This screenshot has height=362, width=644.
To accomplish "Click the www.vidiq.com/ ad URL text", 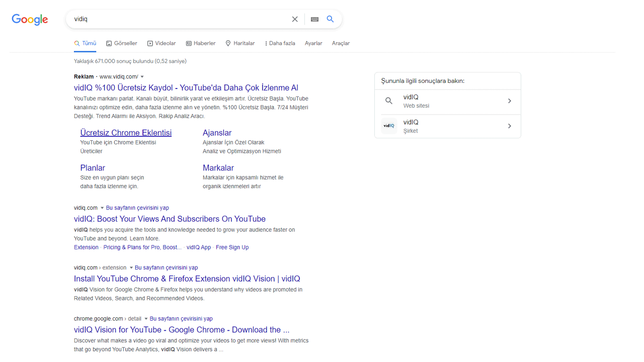I will pos(119,77).
